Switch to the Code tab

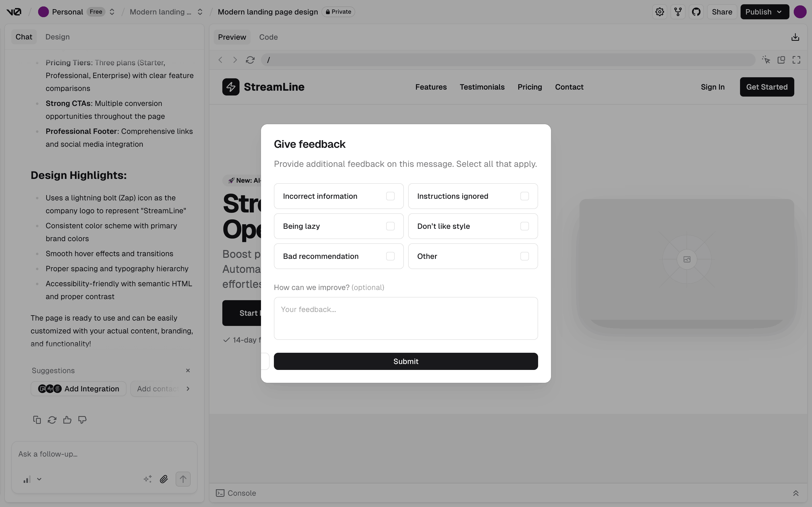268,37
